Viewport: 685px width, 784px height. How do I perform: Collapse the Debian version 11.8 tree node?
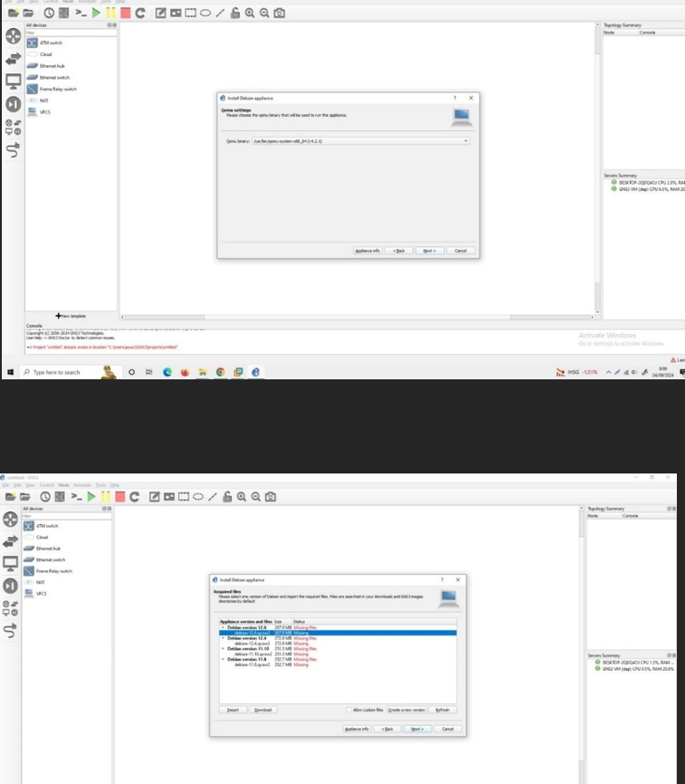(223, 659)
